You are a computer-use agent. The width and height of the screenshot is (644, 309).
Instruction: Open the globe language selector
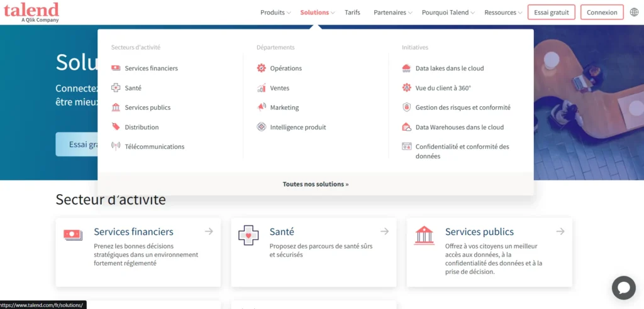click(x=634, y=13)
